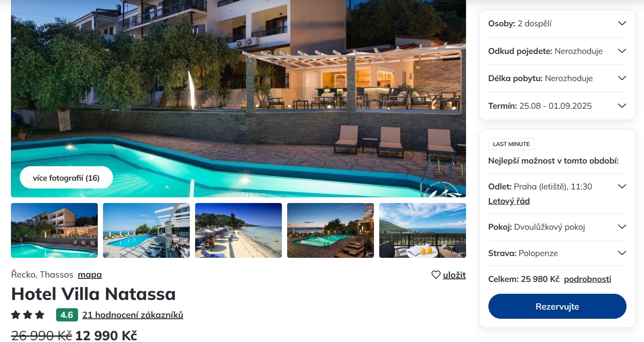Open the Odkud pojedete chevron
This screenshot has height=342, width=644.
(622, 51)
